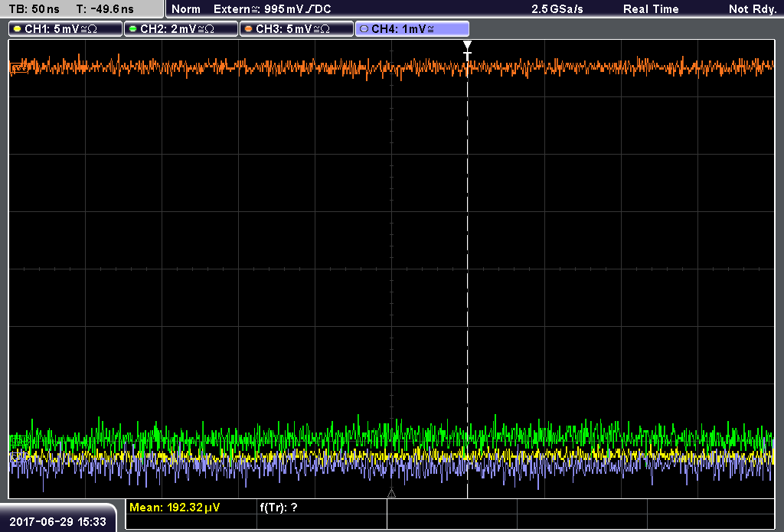This screenshot has height=532, width=784.
Task: Click the TB: 50 ns timebase readout
Action: click(34, 9)
